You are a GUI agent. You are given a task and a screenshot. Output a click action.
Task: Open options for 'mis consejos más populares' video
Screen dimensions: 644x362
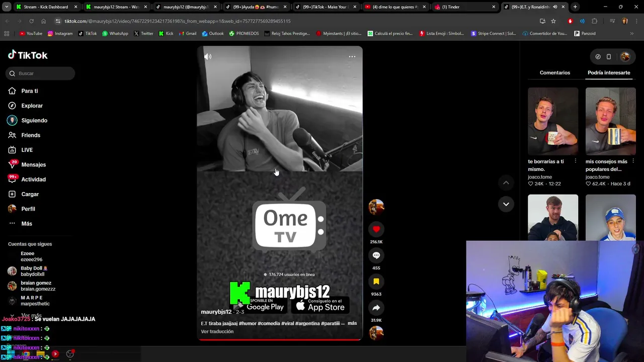[x=633, y=161]
